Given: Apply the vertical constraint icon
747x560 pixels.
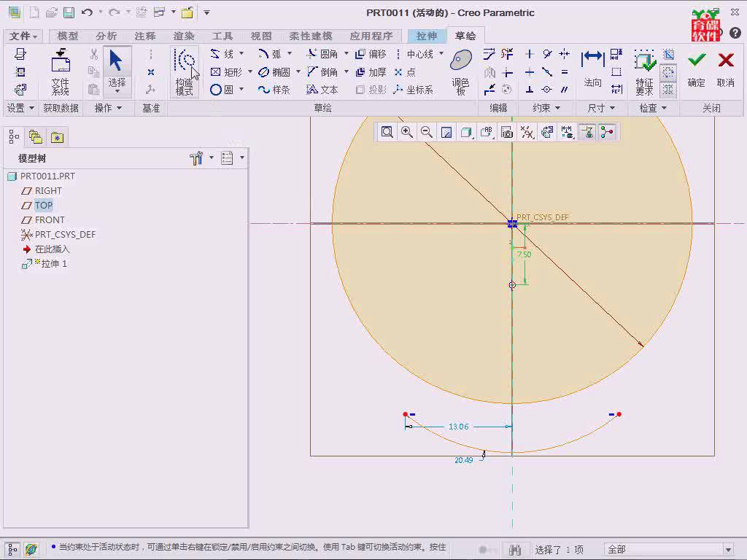Looking at the screenshot, I should click(x=530, y=54).
